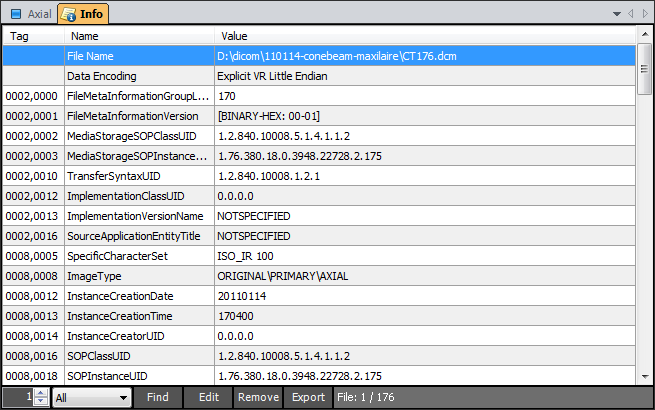Click the Value column header

(x=425, y=36)
